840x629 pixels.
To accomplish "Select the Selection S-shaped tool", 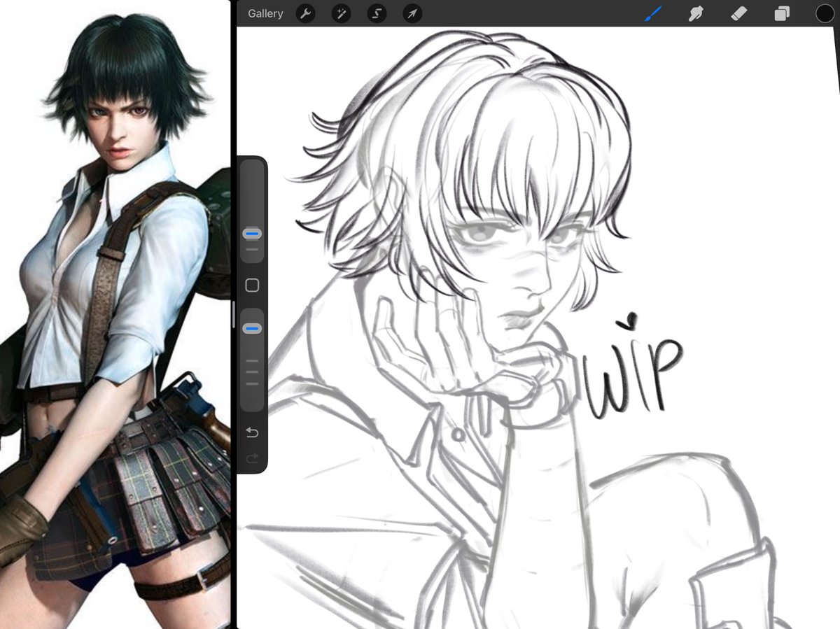I will [377, 13].
